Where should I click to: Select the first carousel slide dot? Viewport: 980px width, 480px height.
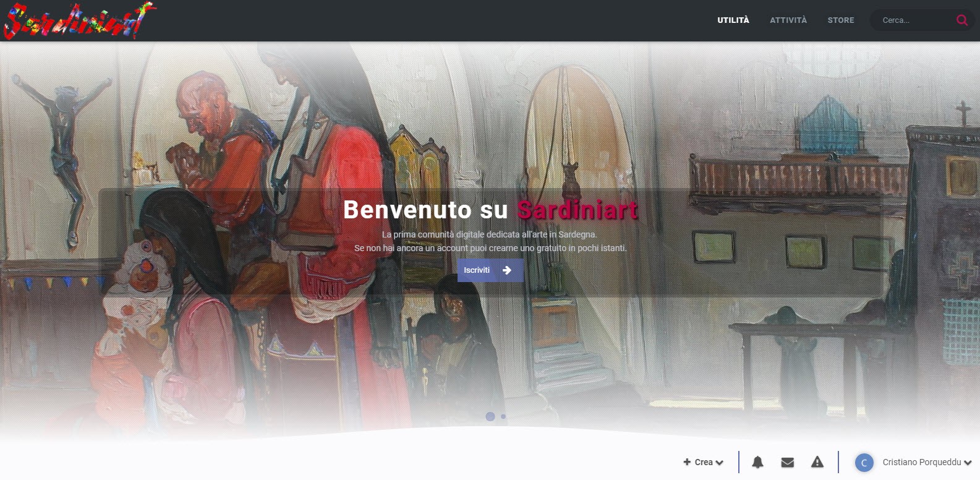[490, 416]
